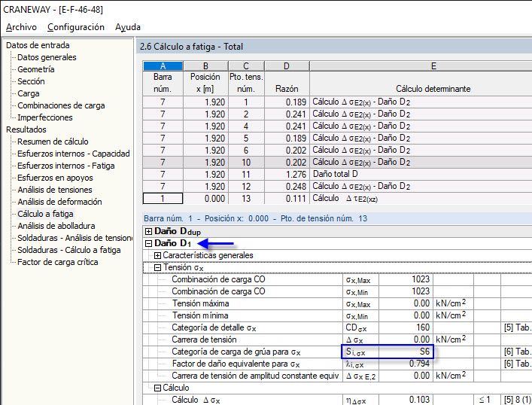Select the row with stress point 5
The height and width of the screenshot is (405, 532).
337,139
